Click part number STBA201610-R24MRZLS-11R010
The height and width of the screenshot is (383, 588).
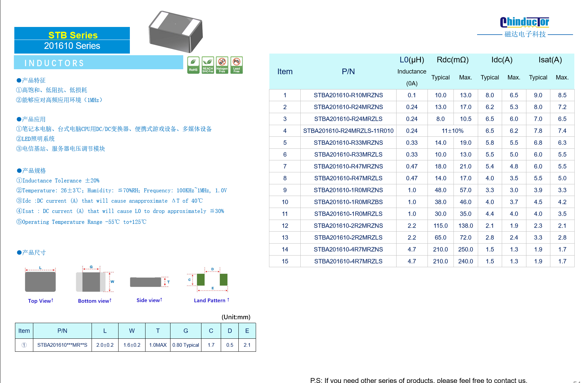[348, 131]
